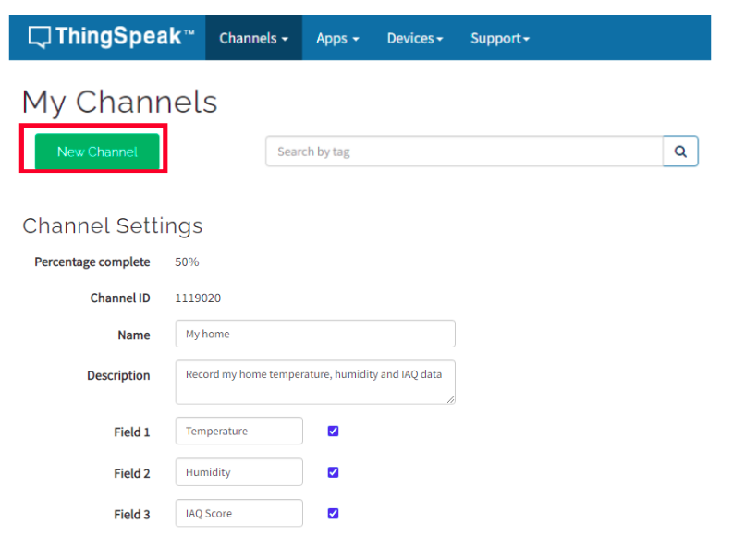Viewport: 733px width, 560px height.
Task: Toggle the Field 3 IAQ Score checkbox
Action: click(334, 513)
